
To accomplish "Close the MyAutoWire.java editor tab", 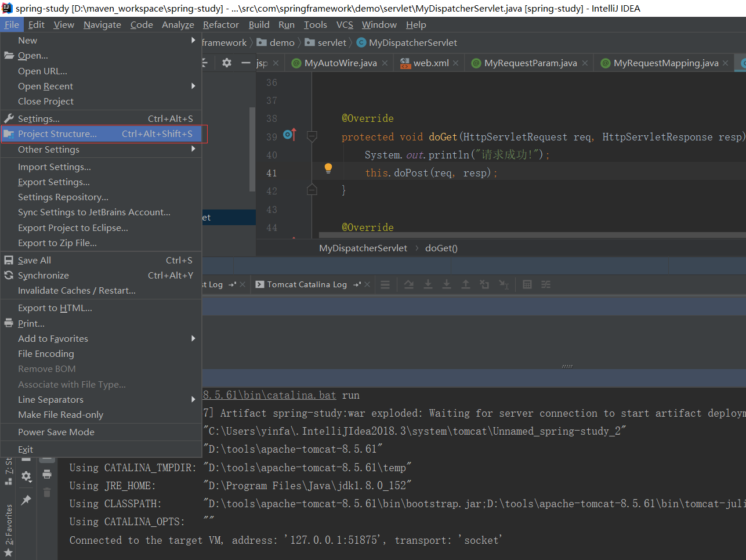I will tap(385, 63).
